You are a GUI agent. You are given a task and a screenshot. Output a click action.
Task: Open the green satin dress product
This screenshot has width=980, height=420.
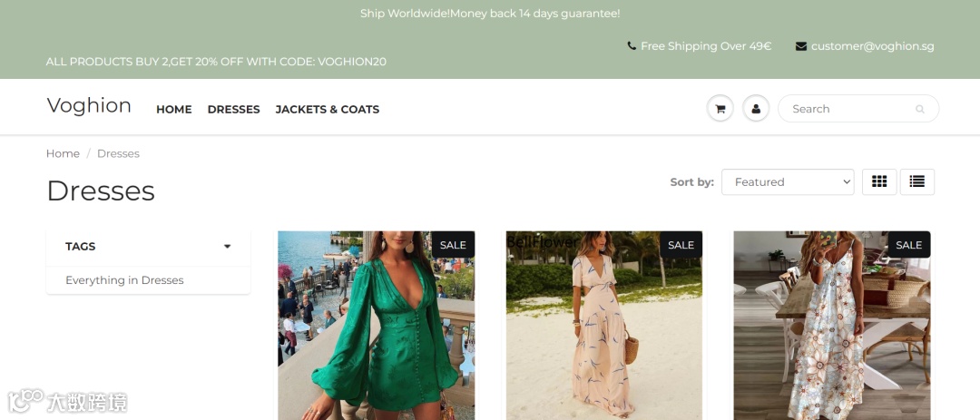[x=377, y=326]
